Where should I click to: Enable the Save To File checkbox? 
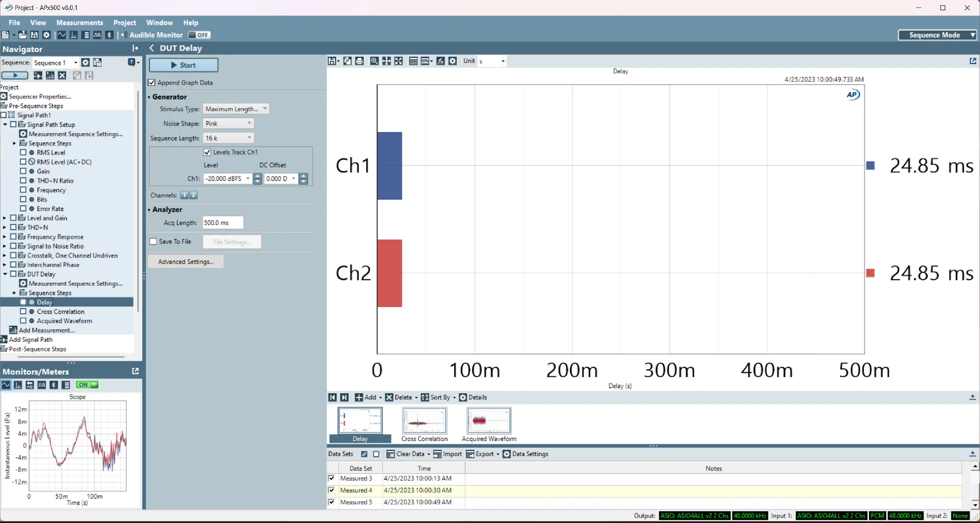152,241
